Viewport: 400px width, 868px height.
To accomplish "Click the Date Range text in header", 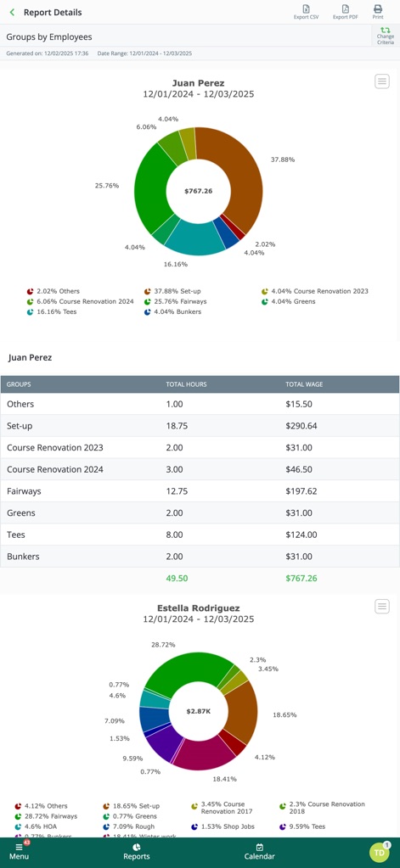I will (144, 53).
